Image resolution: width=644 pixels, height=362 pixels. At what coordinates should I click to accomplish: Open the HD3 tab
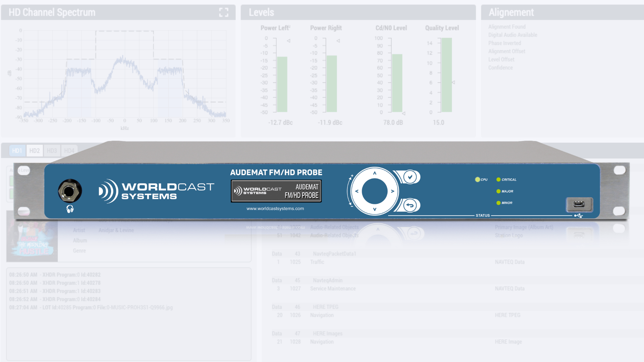click(x=52, y=151)
